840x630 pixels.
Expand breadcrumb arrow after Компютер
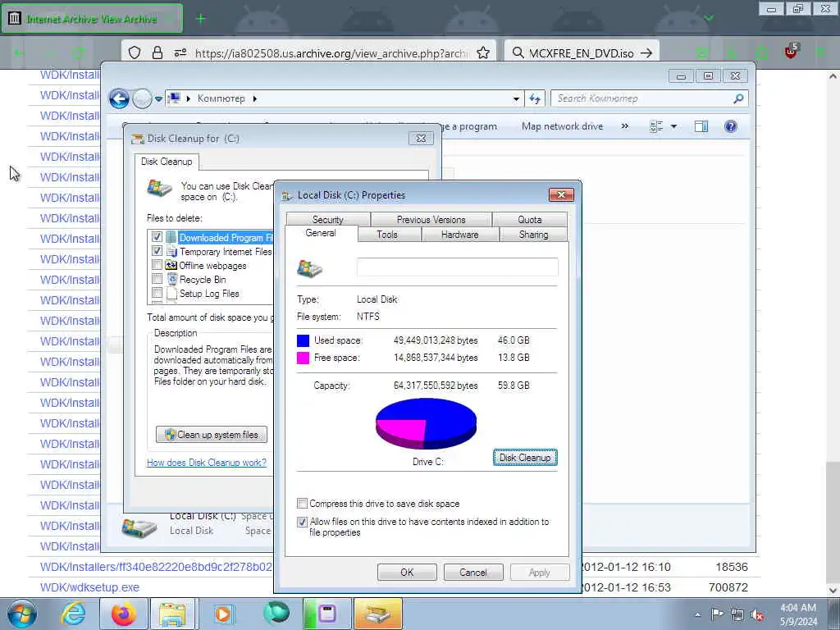(x=255, y=98)
